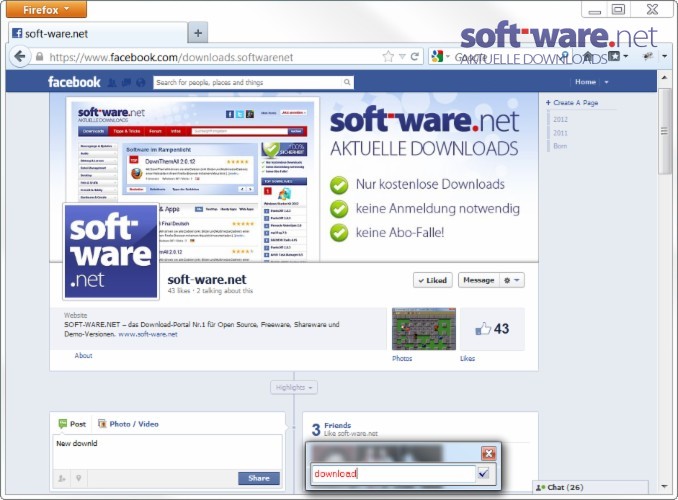Screen dimensions: 678x500
Task: Click location pin icon in post box
Action: coord(79,478)
